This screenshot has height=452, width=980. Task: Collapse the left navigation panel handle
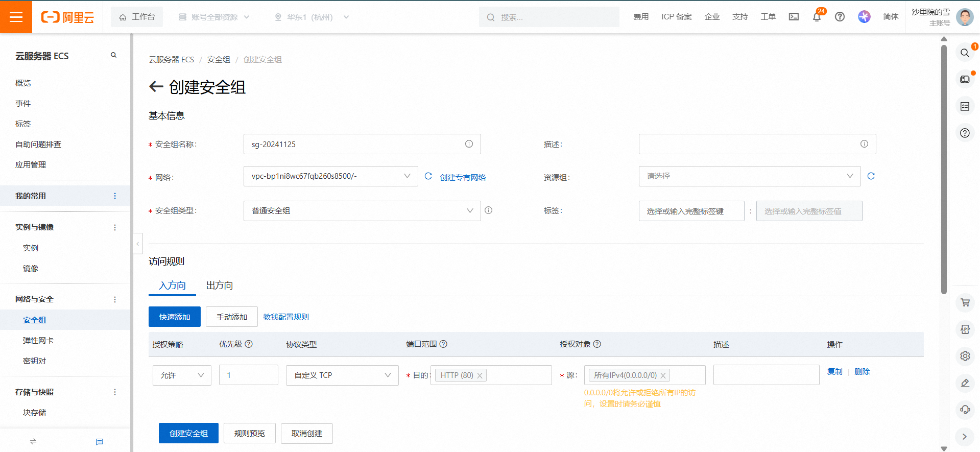[x=137, y=244]
